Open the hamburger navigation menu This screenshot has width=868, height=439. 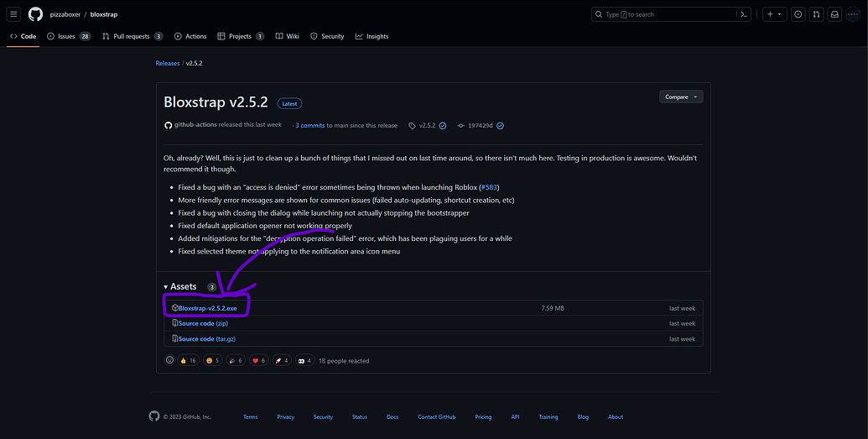tap(14, 14)
